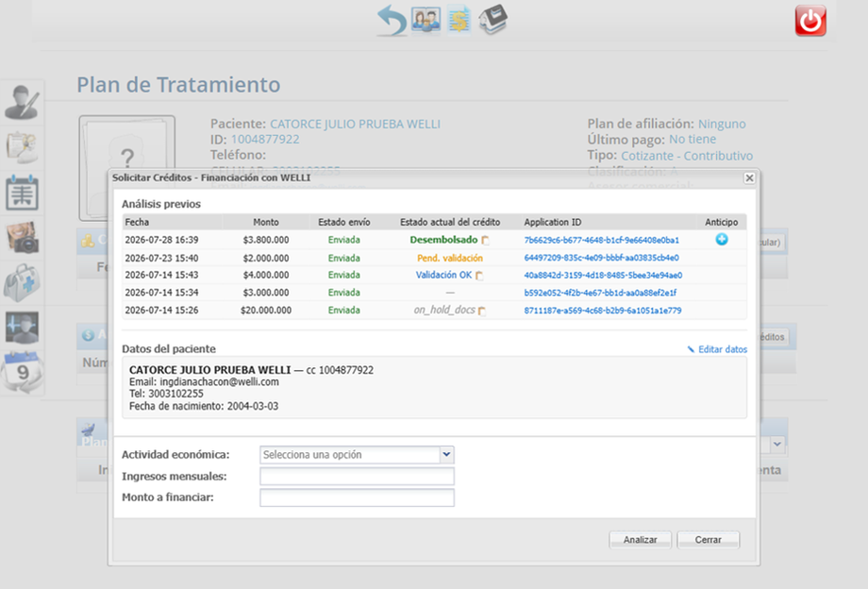Focus the Ingresos mensuales field
The height and width of the screenshot is (589, 868).
coord(357,476)
